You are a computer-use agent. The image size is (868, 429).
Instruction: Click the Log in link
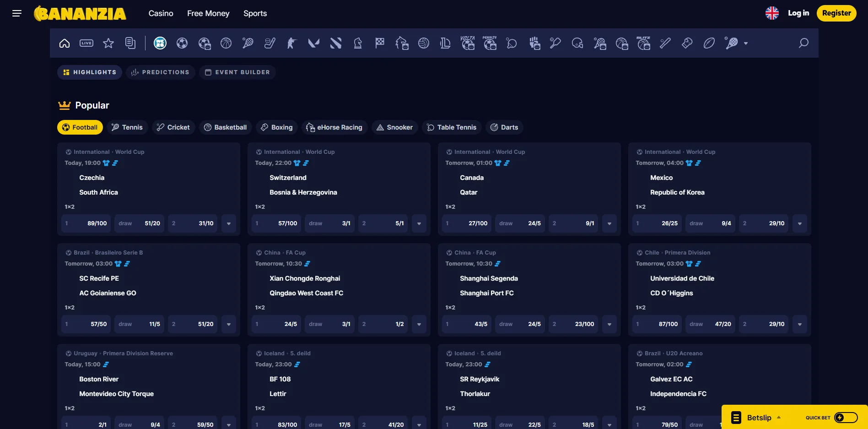pos(798,13)
